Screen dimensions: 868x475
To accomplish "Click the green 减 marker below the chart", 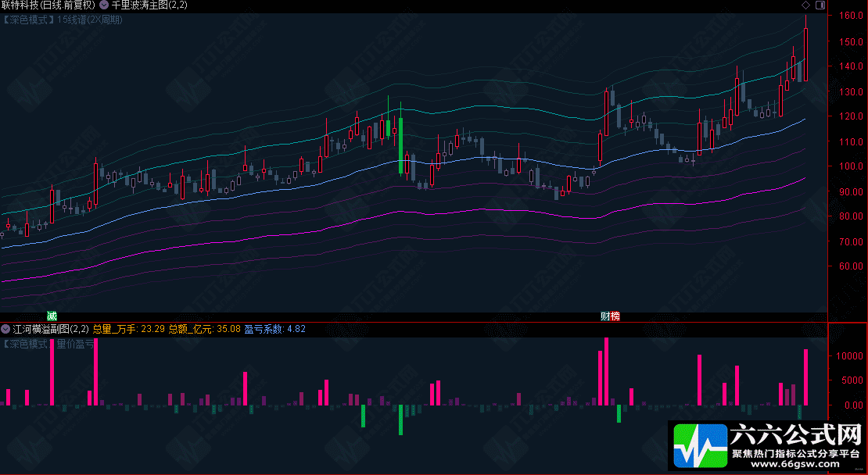I will 52,316.
